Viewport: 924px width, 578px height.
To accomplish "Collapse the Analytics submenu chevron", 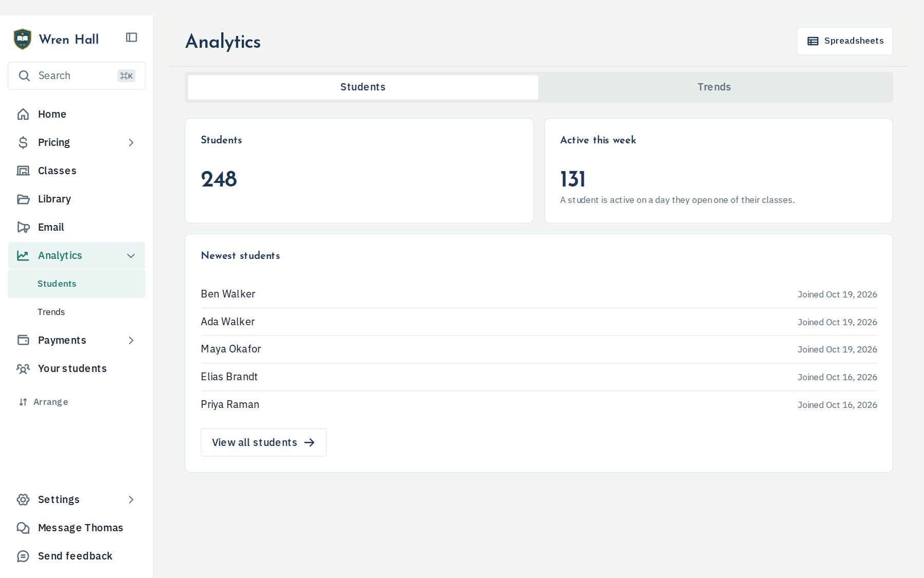I will [131, 255].
